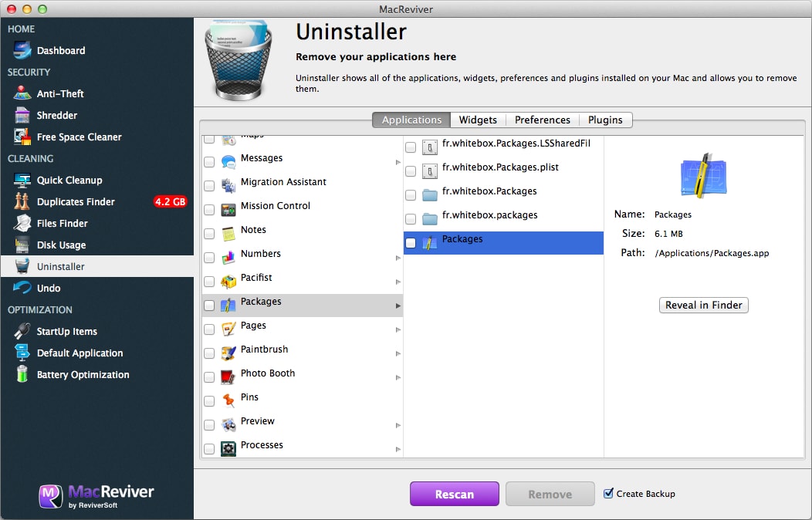Select the Files Finder icon
This screenshot has height=520, width=812.
click(22, 223)
